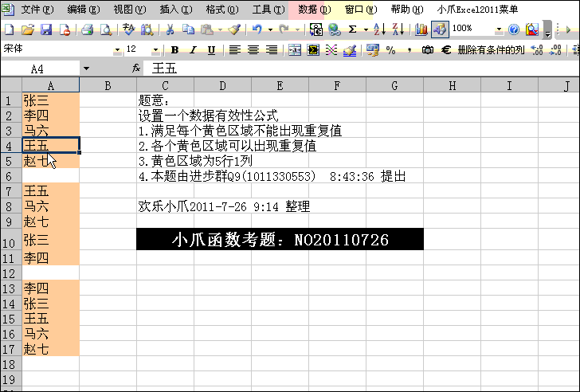Click the column C header

click(165, 85)
